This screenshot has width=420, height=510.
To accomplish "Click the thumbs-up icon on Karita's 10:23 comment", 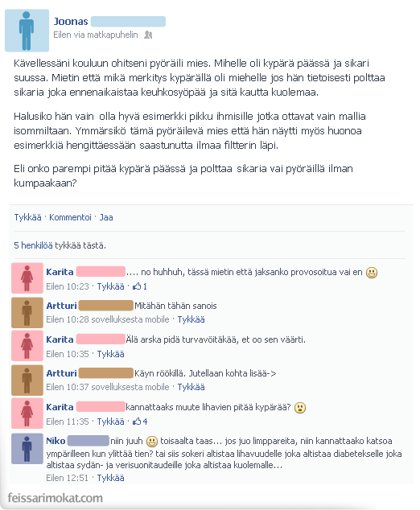I will [137, 286].
